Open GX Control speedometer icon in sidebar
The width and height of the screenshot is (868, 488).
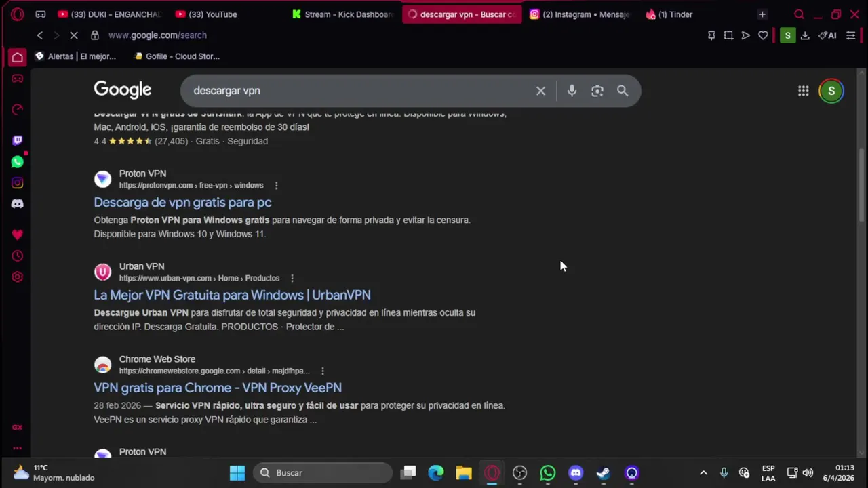click(x=18, y=109)
